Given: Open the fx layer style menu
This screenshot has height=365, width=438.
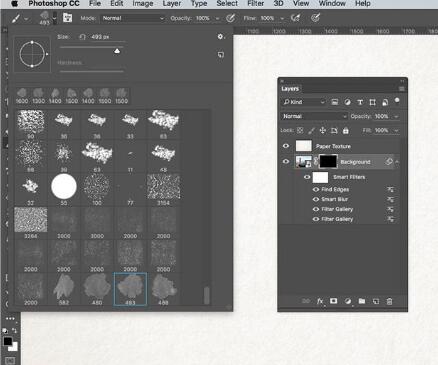Looking at the screenshot, I should 320,301.
